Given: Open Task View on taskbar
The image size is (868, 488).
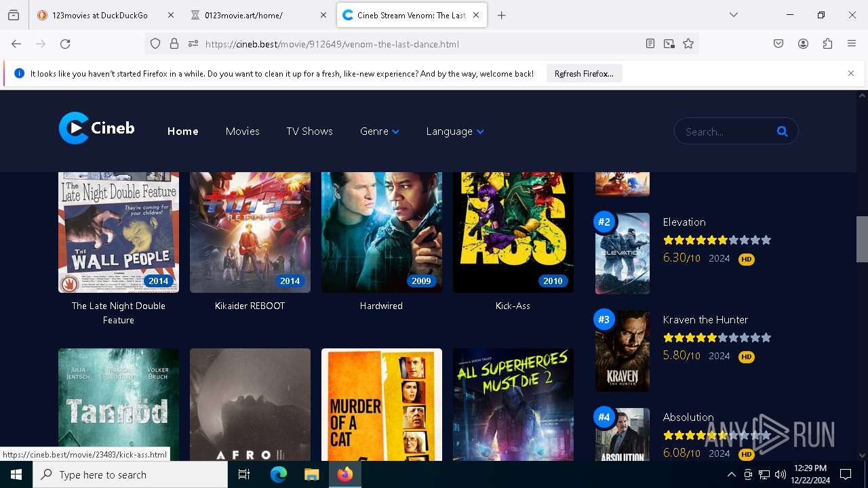Looking at the screenshot, I should [x=244, y=474].
